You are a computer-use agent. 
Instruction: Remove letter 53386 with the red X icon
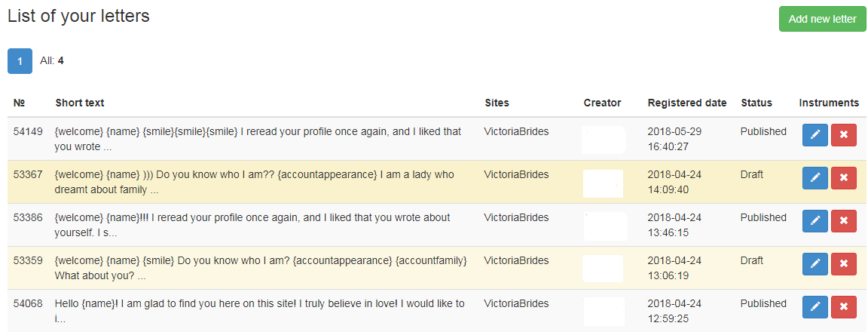844,220
